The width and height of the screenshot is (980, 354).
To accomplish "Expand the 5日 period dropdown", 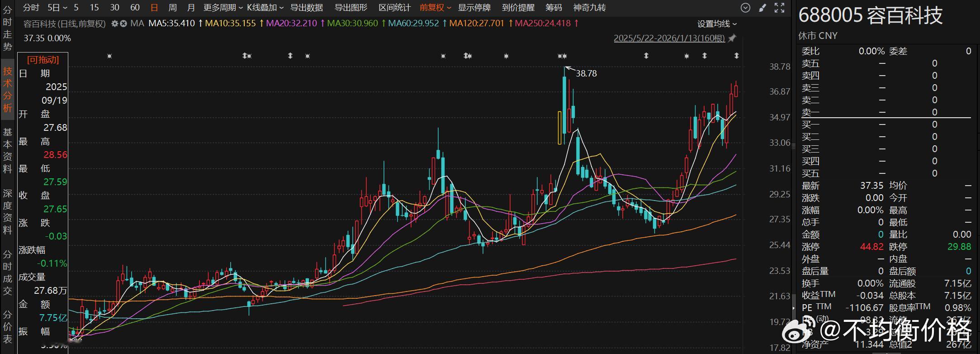I will click(57, 8).
